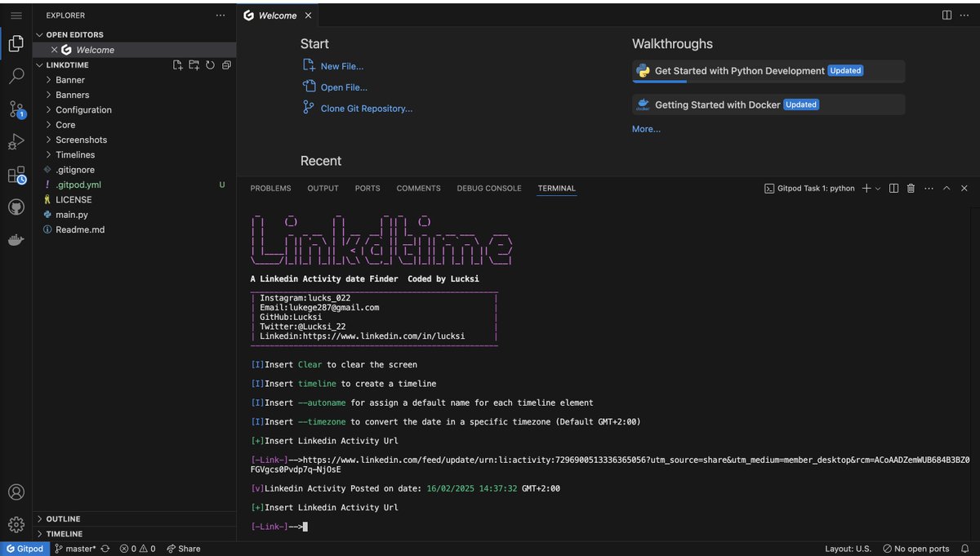Open the Manage gear settings icon
Viewport: 980px width, 556px height.
pos(16,525)
